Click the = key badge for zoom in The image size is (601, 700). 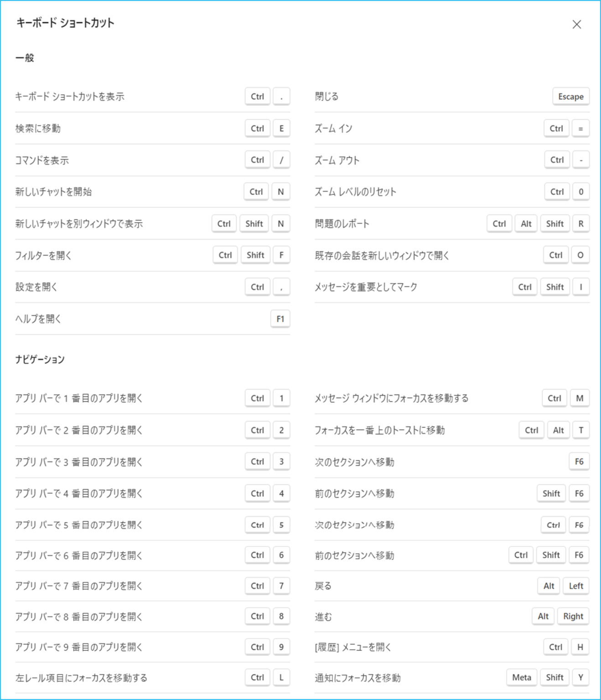tap(580, 129)
